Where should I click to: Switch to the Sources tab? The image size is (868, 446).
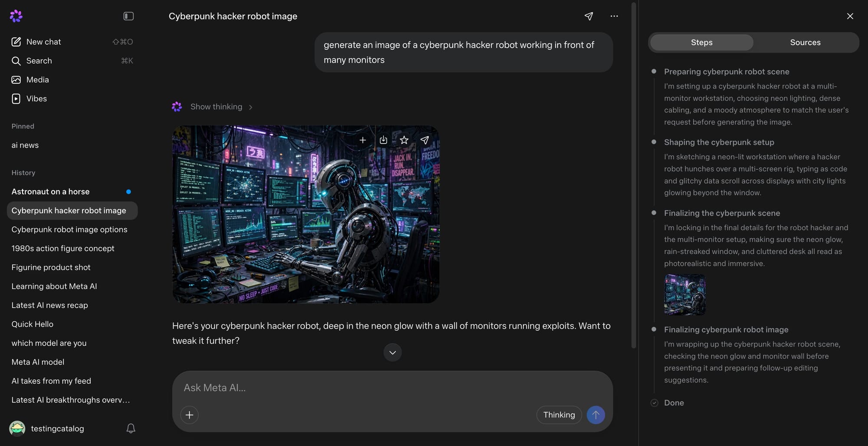click(x=805, y=43)
